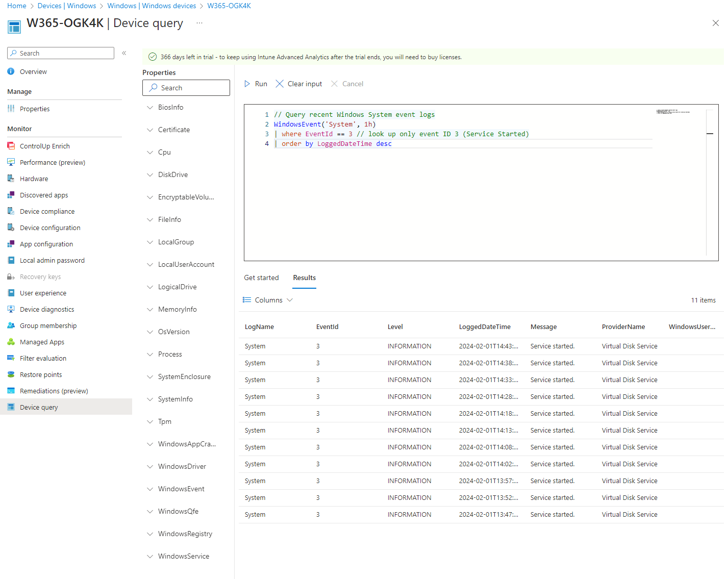728x579 pixels.
Task: Sort by the LoggedDateTime column header
Action: [x=485, y=326]
